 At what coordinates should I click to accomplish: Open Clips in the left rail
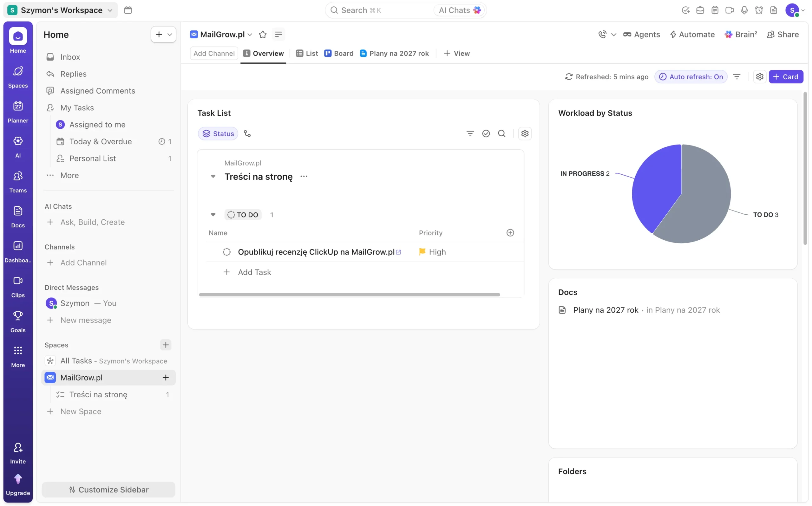pyautogui.click(x=18, y=287)
